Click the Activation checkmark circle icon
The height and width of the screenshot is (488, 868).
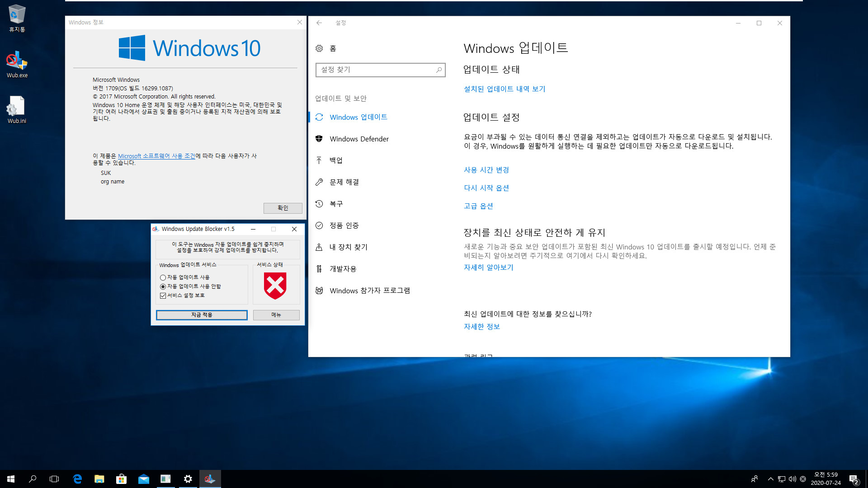click(319, 225)
